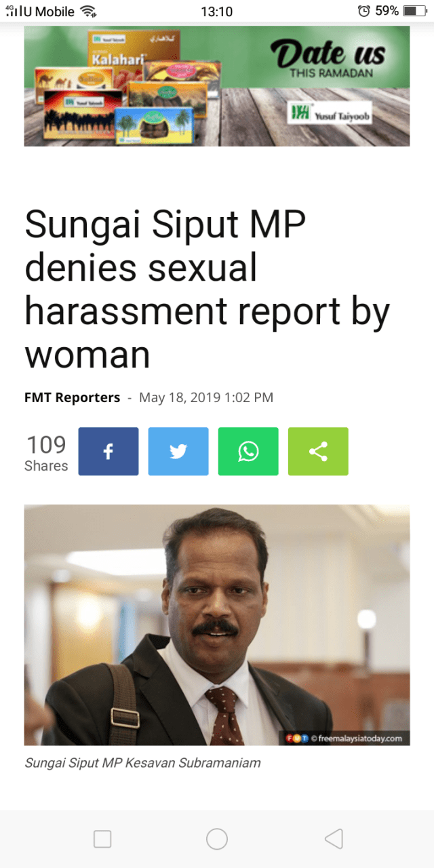This screenshot has height=868, width=434.
Task: Tap the publication date May 18, 2019
Action: coord(206,397)
